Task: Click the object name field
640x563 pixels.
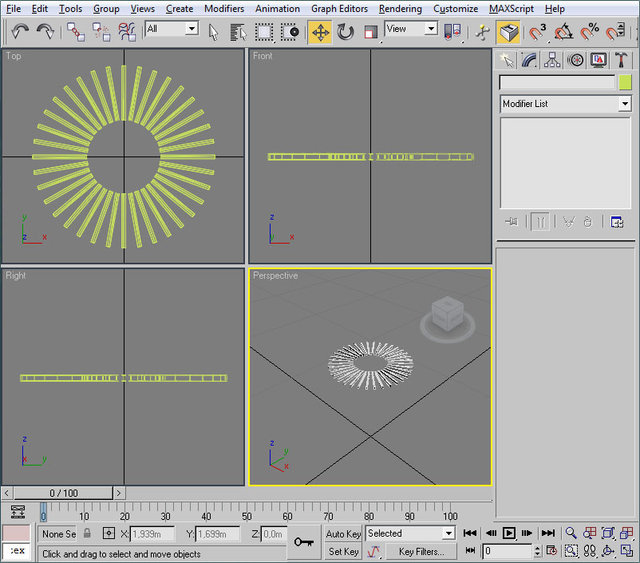Action: pyautogui.click(x=557, y=83)
